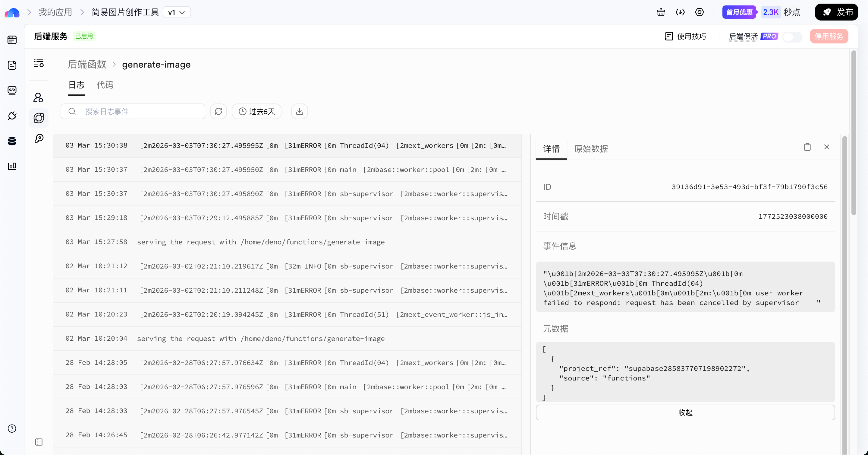Open the secrets key icon in sidebar
868x455 pixels.
pos(39,138)
